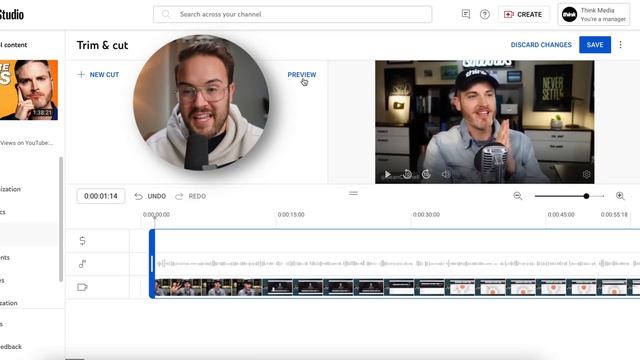Click the blue trim start handle
The width and height of the screenshot is (640, 360).
[x=152, y=264]
